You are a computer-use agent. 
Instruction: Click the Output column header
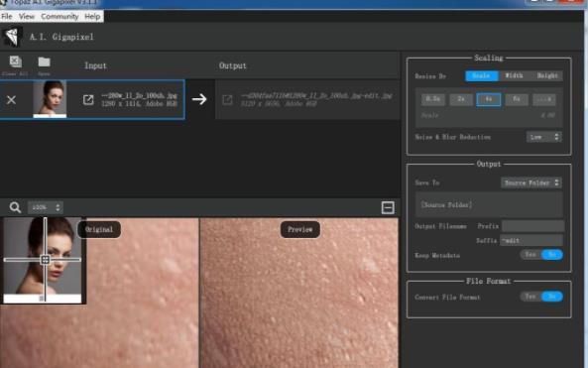[x=232, y=65]
